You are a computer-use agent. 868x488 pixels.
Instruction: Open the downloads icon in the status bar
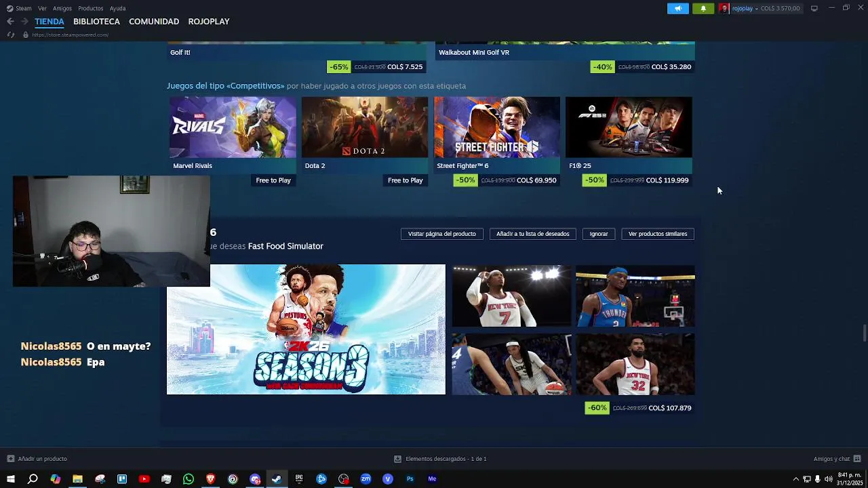click(x=397, y=459)
